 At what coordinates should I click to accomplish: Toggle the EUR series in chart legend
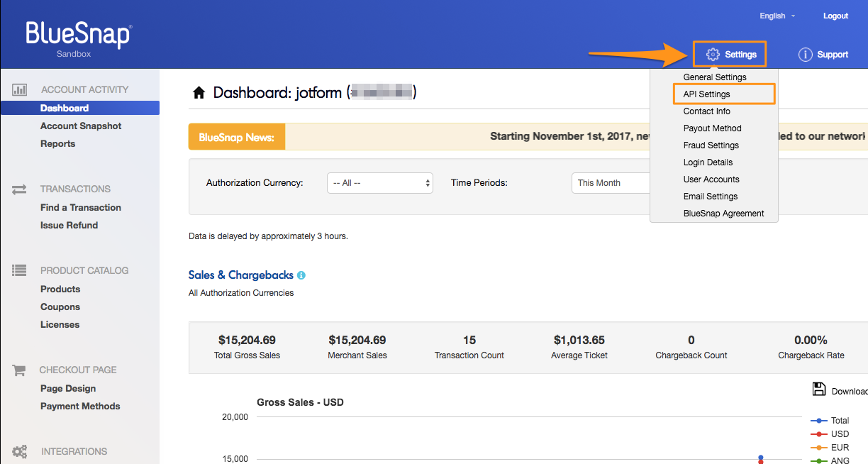point(830,448)
